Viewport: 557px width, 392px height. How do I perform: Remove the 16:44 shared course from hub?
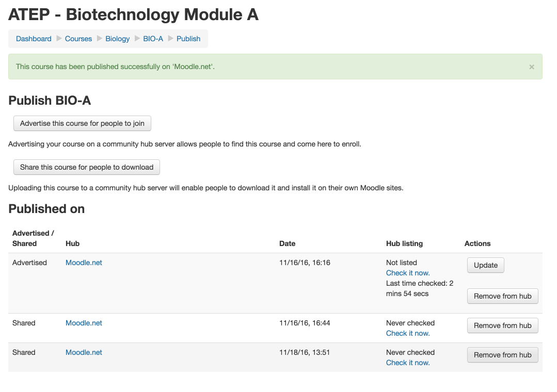(503, 325)
